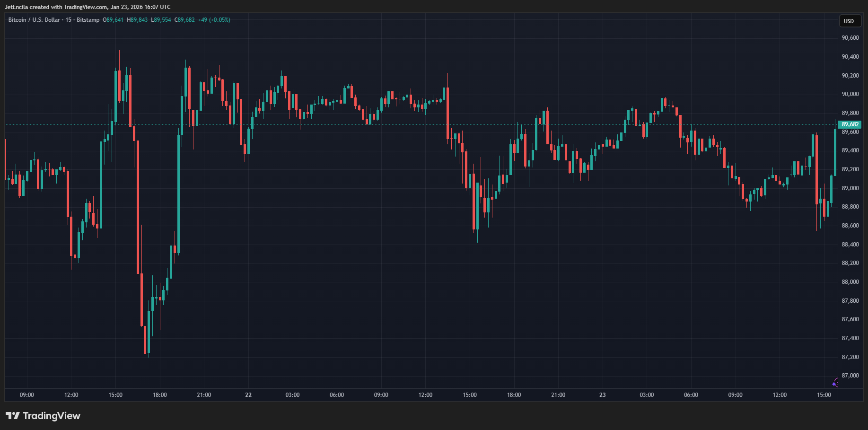Click the 89,200 label on the price axis

coord(850,169)
